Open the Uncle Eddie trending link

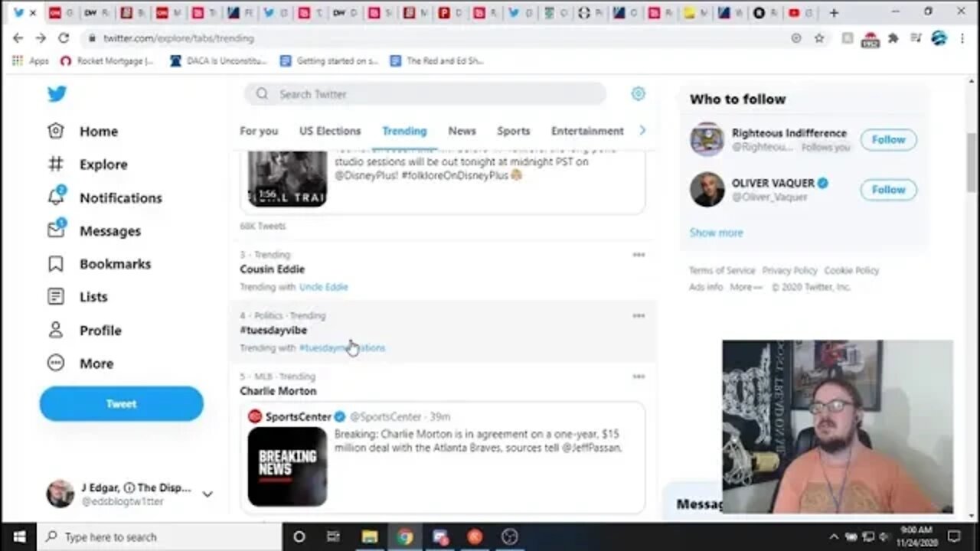click(323, 287)
